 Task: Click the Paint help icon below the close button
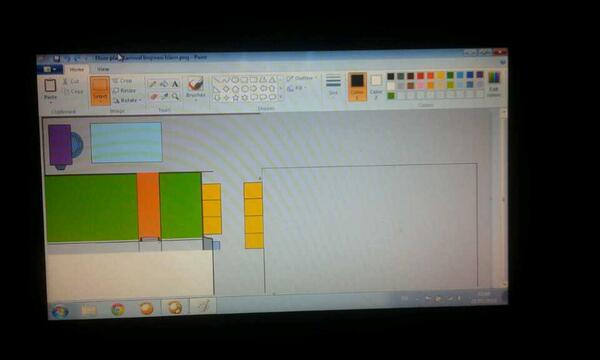click(x=503, y=62)
